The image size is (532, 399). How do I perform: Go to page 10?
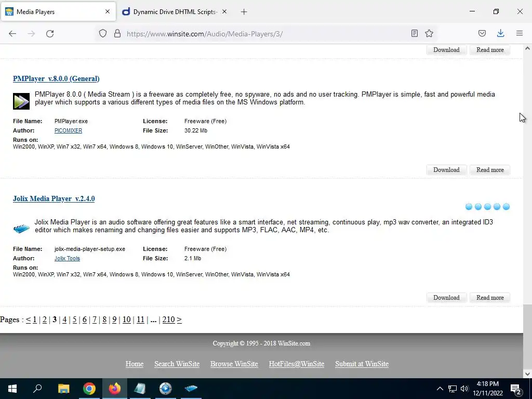[x=127, y=320]
